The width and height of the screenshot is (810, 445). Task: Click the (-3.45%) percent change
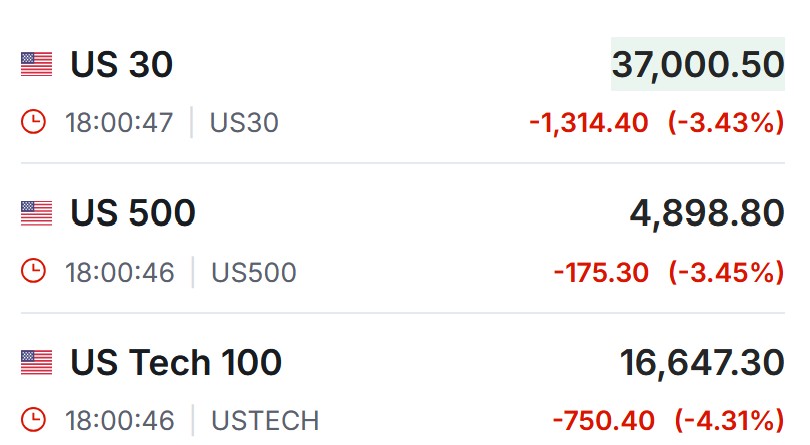click(x=726, y=272)
